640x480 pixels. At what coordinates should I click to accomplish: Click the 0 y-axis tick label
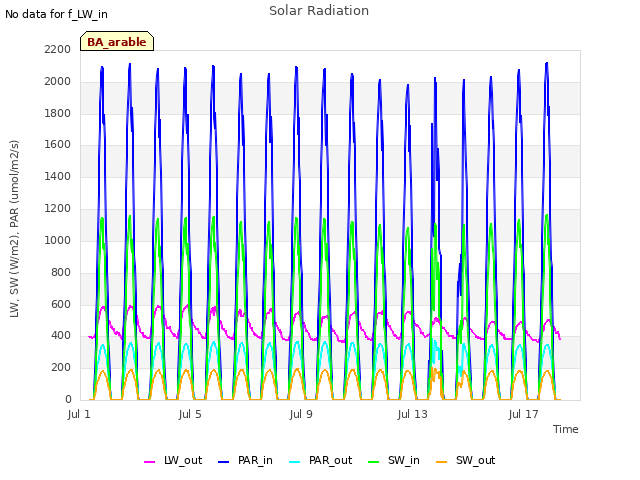pyautogui.click(x=68, y=399)
